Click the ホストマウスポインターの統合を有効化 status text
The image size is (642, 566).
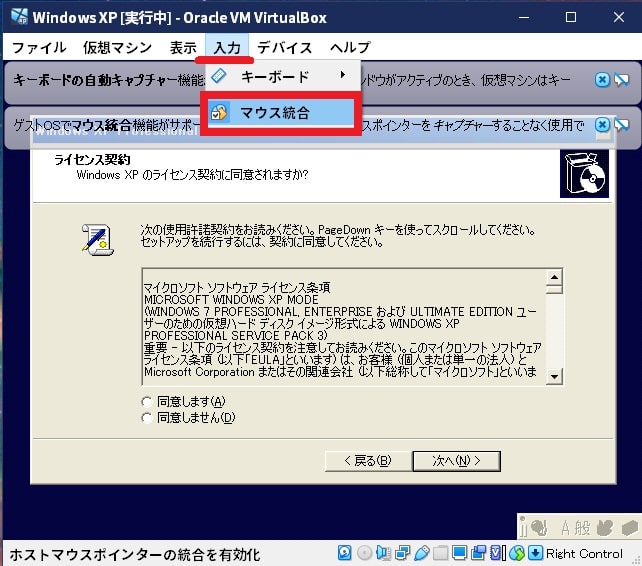[x=135, y=555]
